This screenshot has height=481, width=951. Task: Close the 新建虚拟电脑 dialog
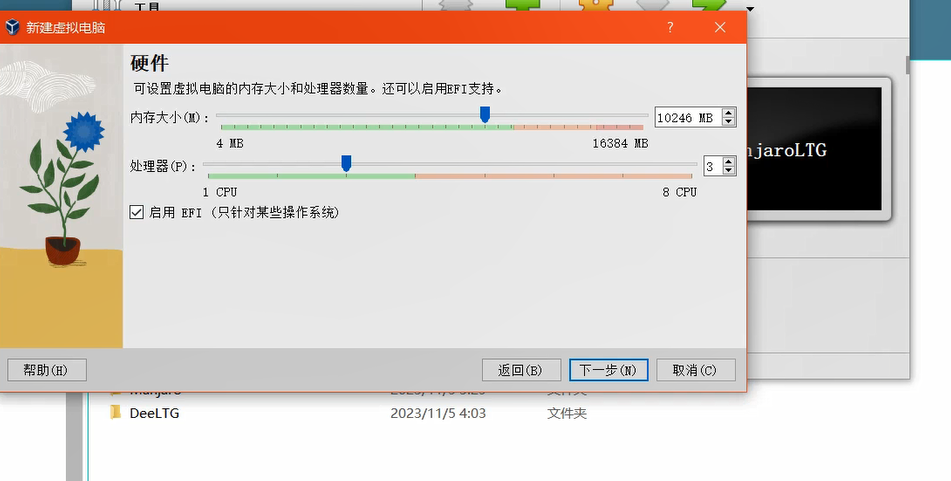(x=720, y=27)
